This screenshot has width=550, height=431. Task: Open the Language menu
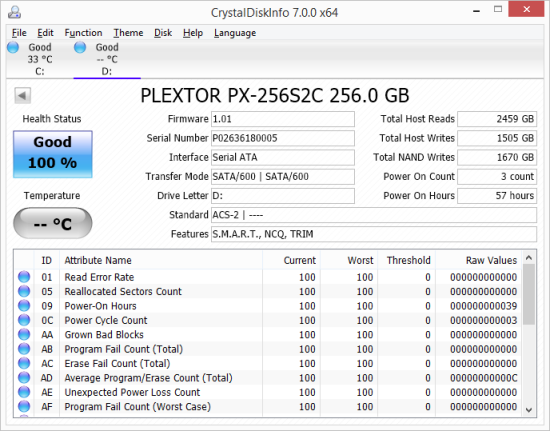[x=235, y=33]
